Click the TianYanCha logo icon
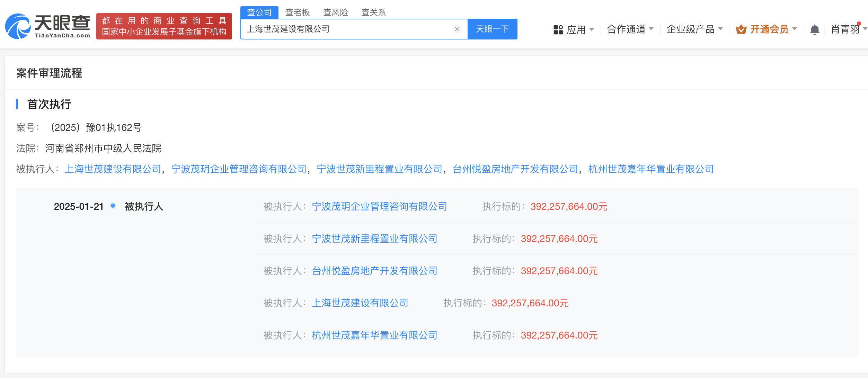 [x=18, y=26]
